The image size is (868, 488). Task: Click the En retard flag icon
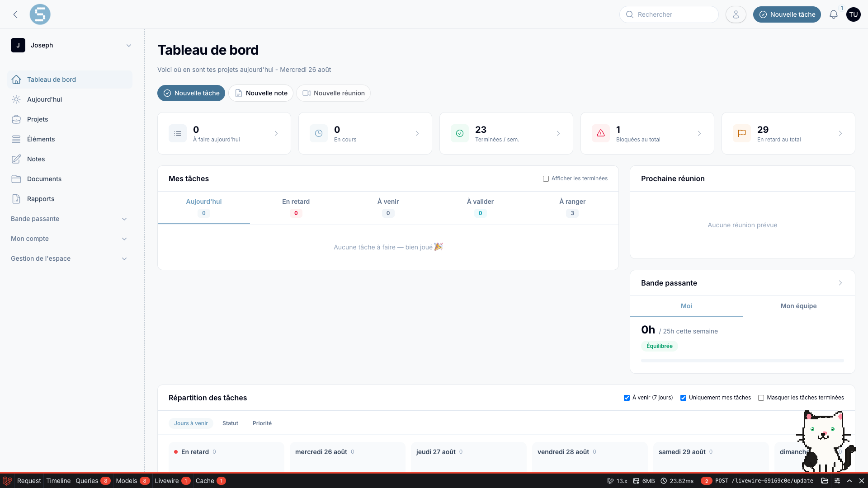(x=741, y=133)
